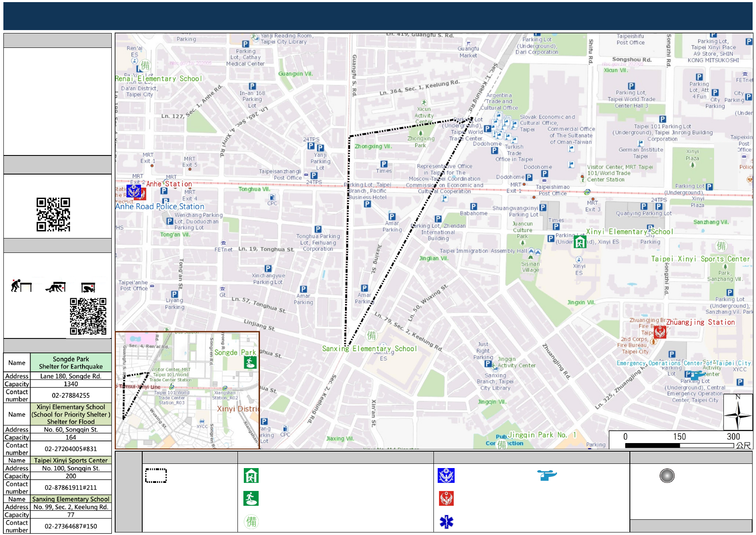Select the 'Taipei Xinyi Sports Center' table name cell
The width and height of the screenshot is (756, 535).
coord(71,460)
